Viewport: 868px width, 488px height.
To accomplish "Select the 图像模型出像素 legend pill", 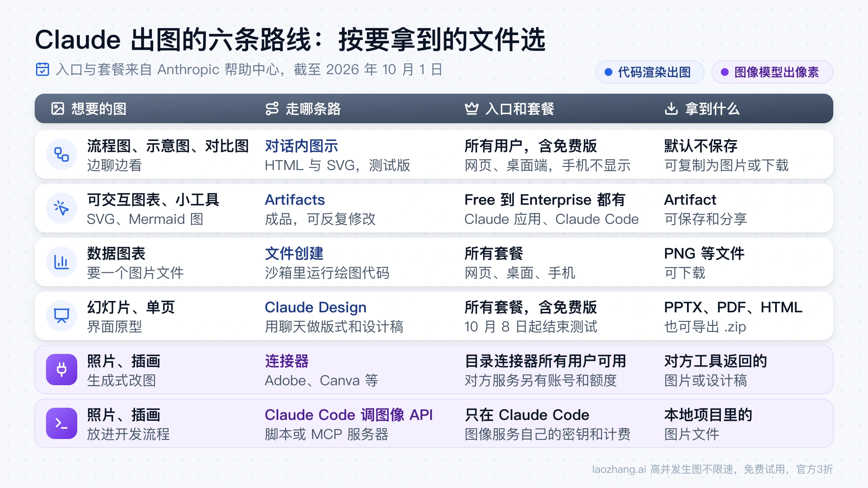I will point(772,72).
